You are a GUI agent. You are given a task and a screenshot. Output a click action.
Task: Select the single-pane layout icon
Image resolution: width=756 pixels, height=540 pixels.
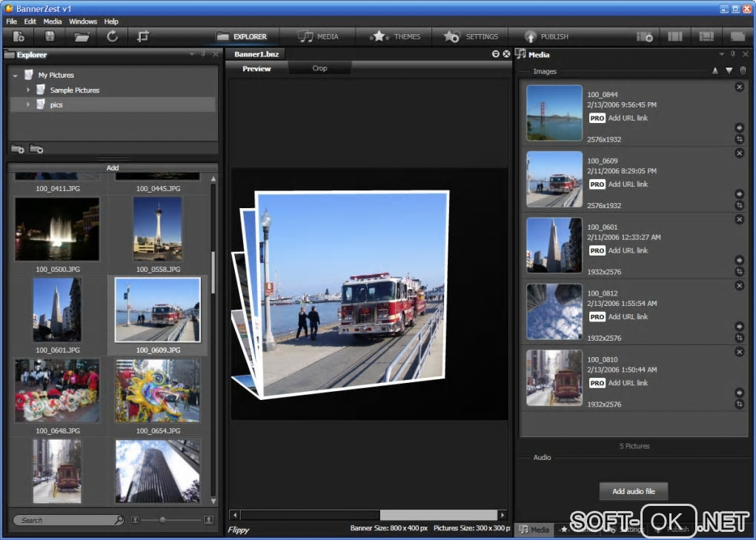737,36
